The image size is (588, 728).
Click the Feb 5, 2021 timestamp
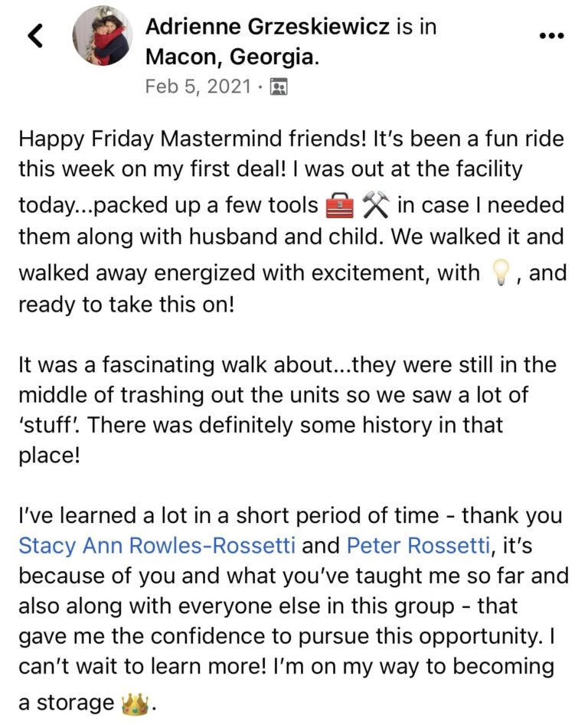pos(198,87)
